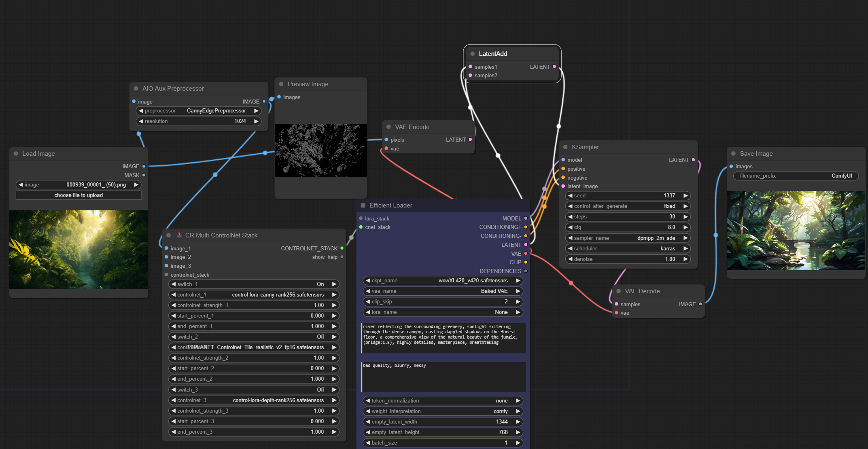868x449 pixels.
Task: Click the denoise 1.00 slider field
Action: coord(627,259)
